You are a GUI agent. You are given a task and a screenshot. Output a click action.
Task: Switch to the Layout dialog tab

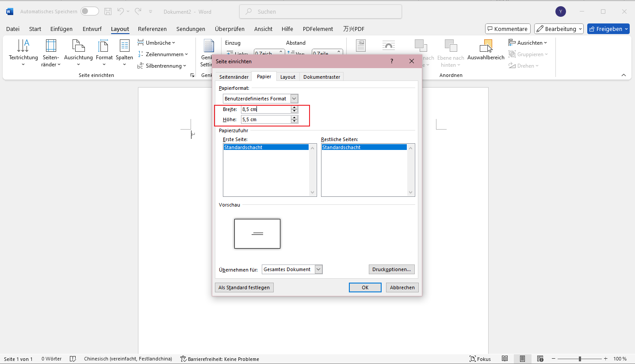click(287, 77)
